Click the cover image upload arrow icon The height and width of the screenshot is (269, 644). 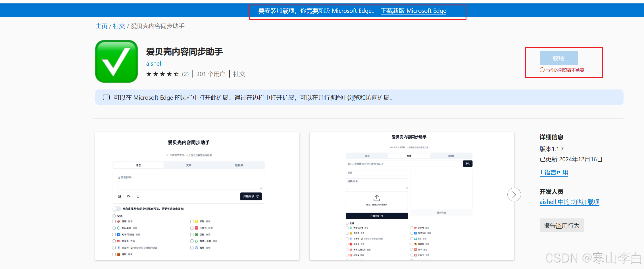[377, 198]
